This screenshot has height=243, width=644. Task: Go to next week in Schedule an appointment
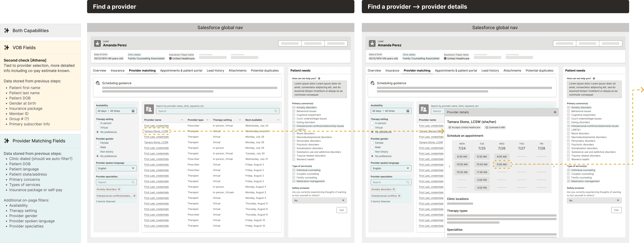coord(554,166)
